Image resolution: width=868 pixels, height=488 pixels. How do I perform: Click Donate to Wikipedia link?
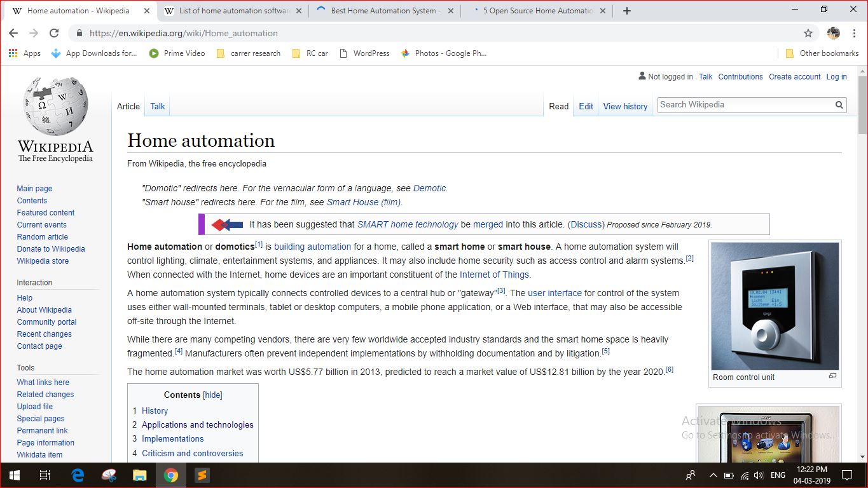tap(51, 249)
